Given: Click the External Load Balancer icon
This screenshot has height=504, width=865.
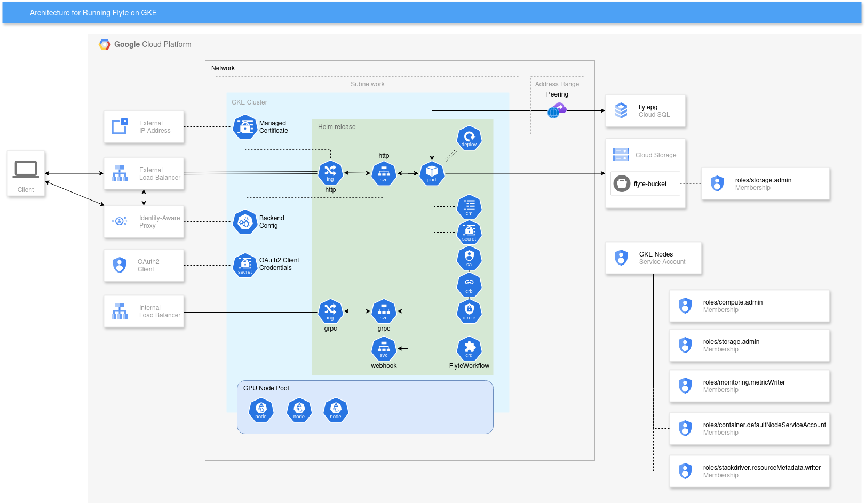Looking at the screenshot, I should (x=120, y=173).
